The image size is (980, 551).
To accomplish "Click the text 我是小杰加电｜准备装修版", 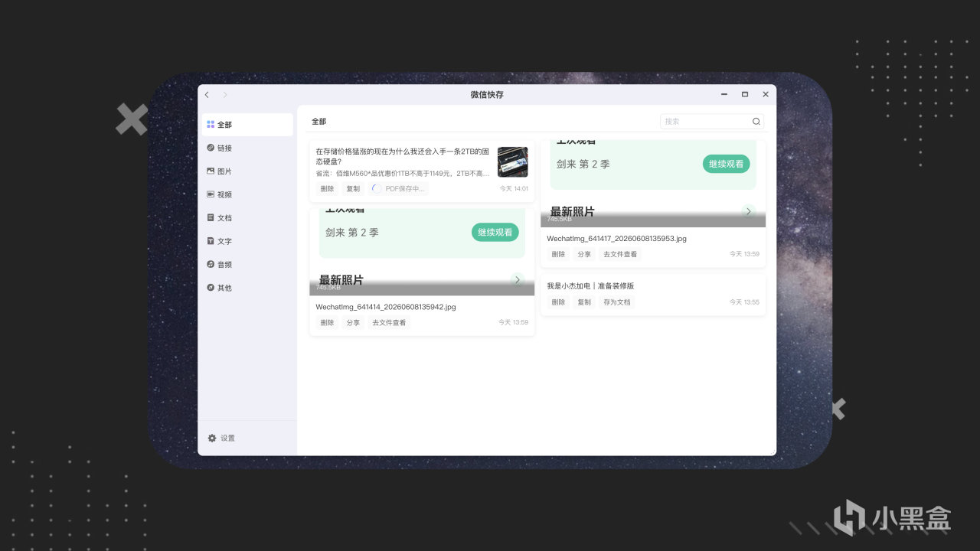I will (x=590, y=286).
